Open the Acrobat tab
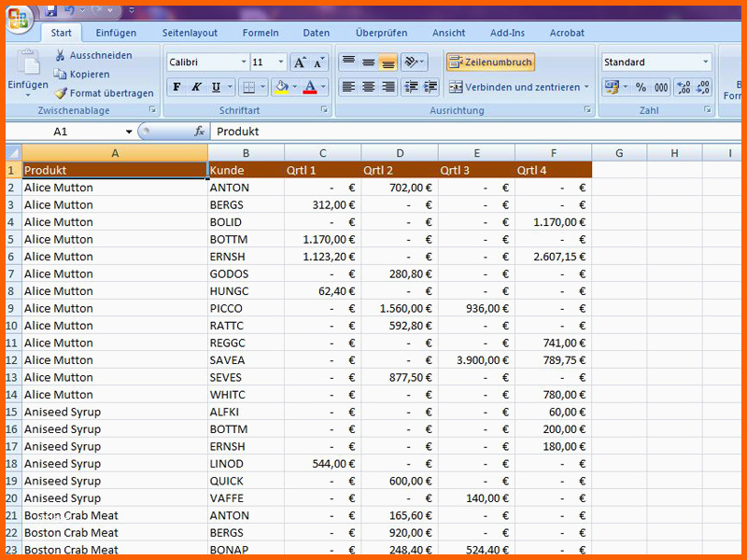Image resolution: width=747 pixels, height=560 pixels. [567, 33]
